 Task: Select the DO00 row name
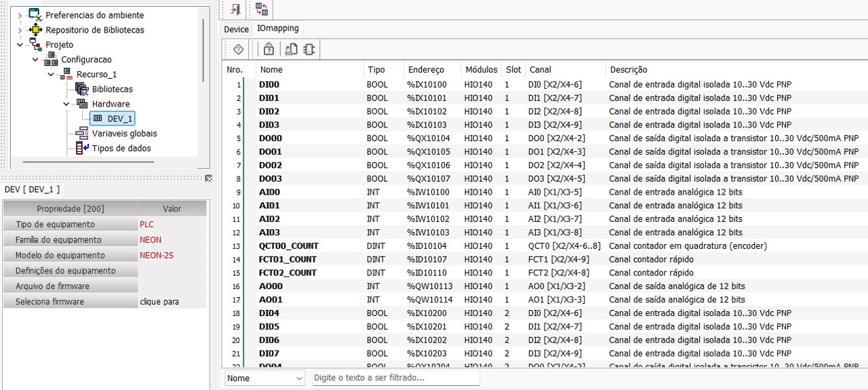click(271, 138)
